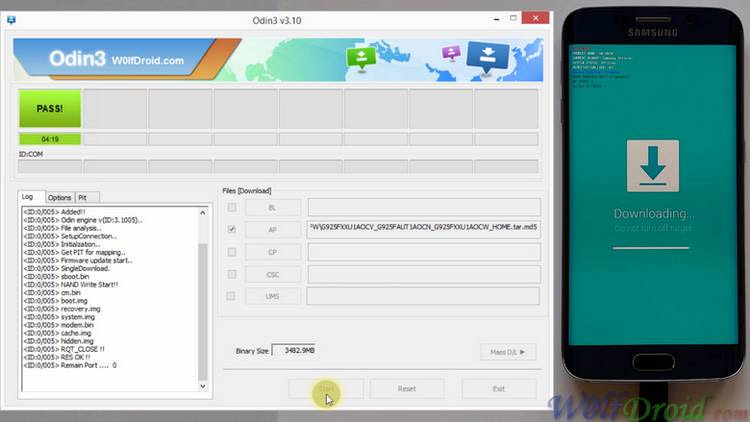Enable the CSC file checkbox
Image resolution: width=750 pixels, height=422 pixels.
coord(232,274)
